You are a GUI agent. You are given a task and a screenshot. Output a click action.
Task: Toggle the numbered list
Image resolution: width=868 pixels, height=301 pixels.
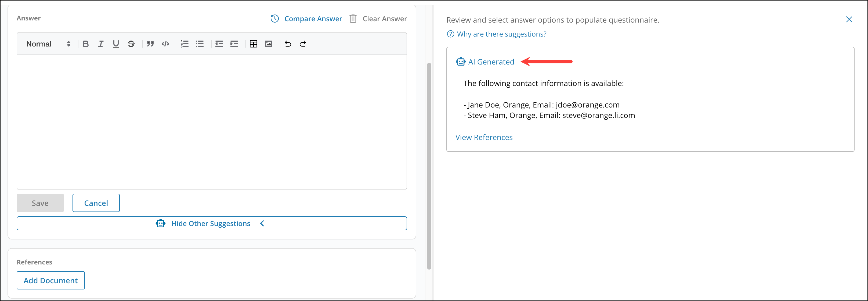click(185, 44)
